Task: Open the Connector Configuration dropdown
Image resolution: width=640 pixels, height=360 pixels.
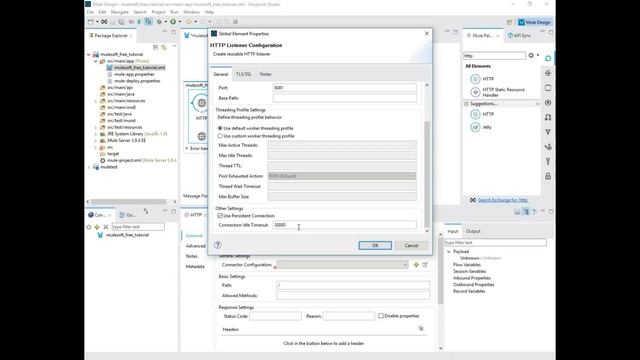Action: [342, 264]
